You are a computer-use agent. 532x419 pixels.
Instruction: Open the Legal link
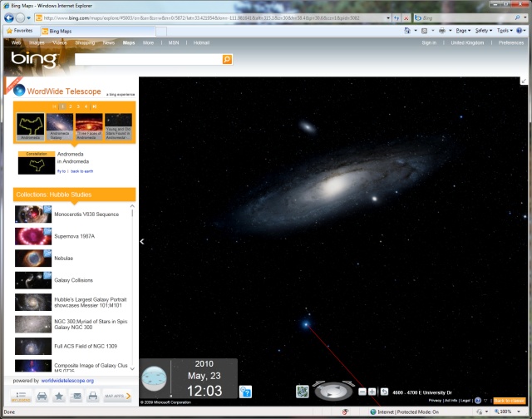click(465, 401)
